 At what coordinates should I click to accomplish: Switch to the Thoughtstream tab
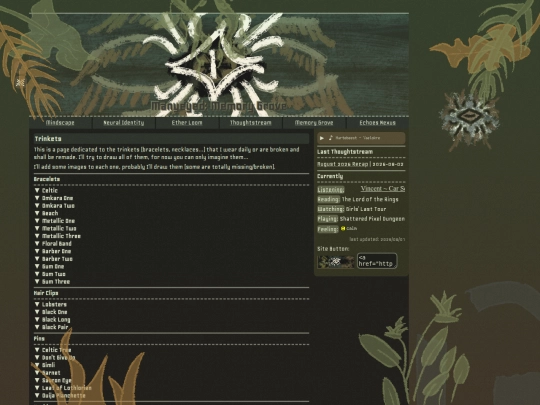click(x=251, y=123)
